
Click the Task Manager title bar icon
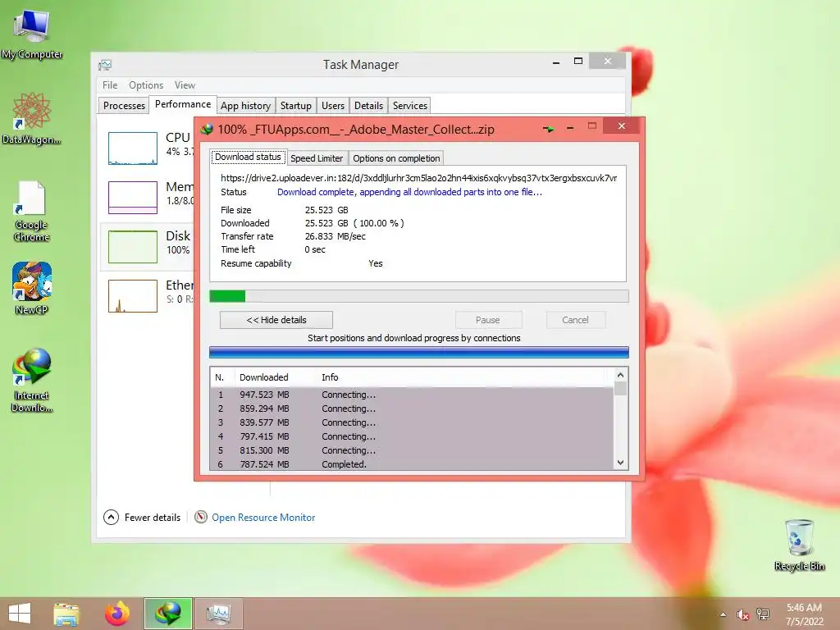coord(105,65)
